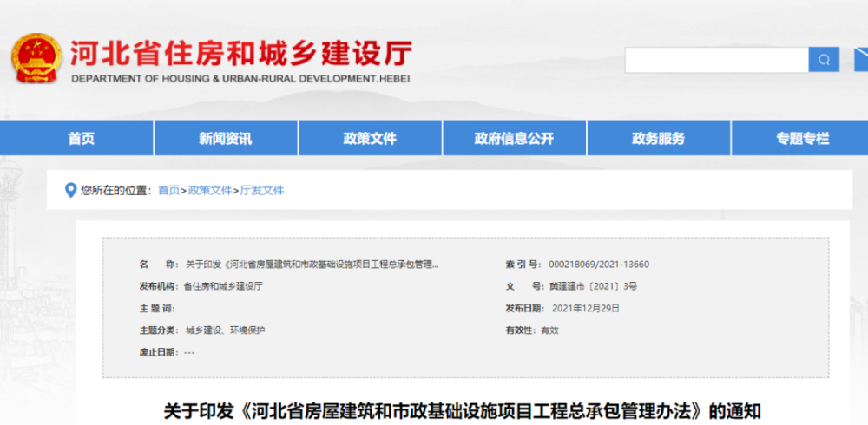
Task: Click inside the site search box
Action: point(717,60)
